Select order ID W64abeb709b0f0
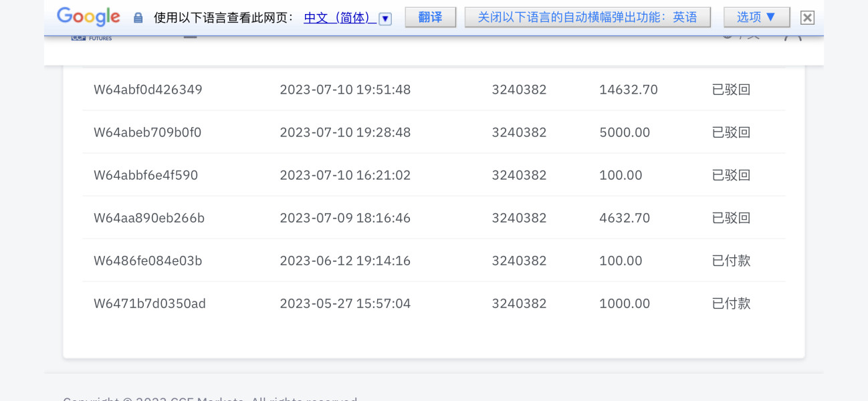The width and height of the screenshot is (868, 401). pyautogui.click(x=147, y=132)
